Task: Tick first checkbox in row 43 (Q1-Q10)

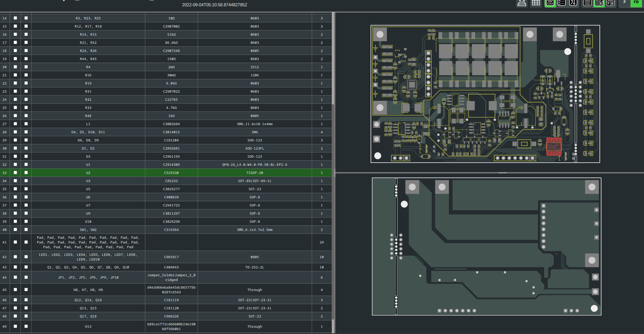Action: [15, 267]
